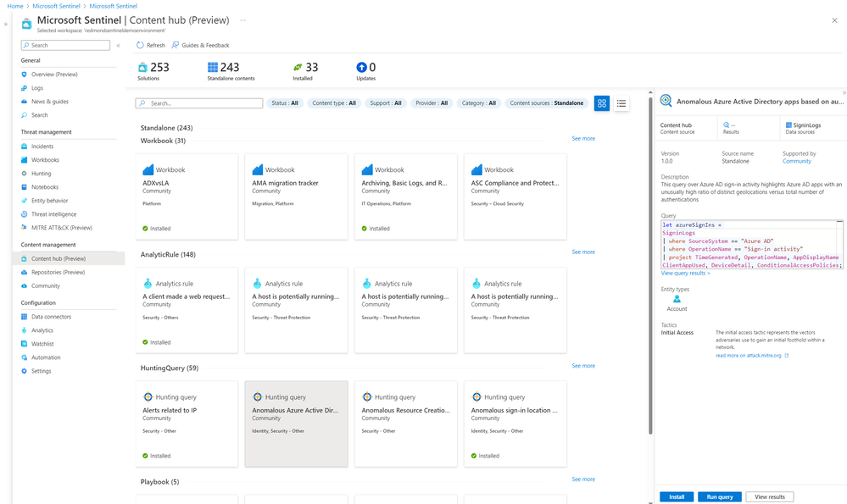Click See more for AnalyticRule section
Image resolution: width=847 pixels, height=504 pixels.
[x=583, y=252]
